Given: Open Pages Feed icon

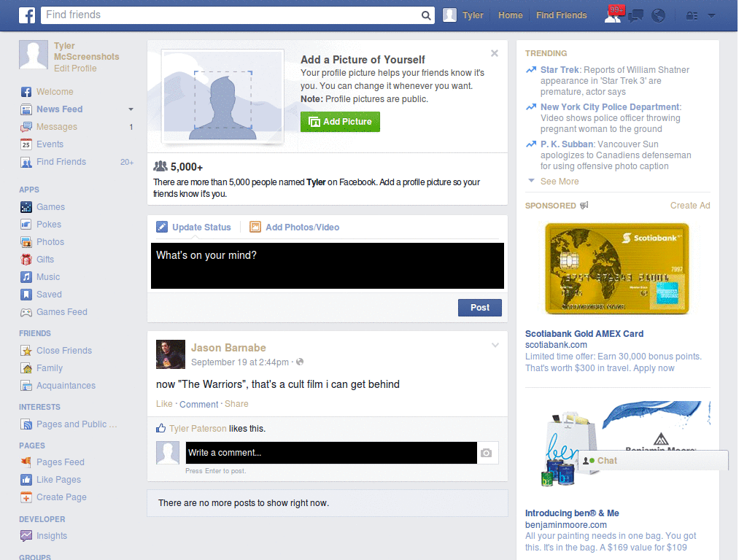Looking at the screenshot, I should click(26, 462).
